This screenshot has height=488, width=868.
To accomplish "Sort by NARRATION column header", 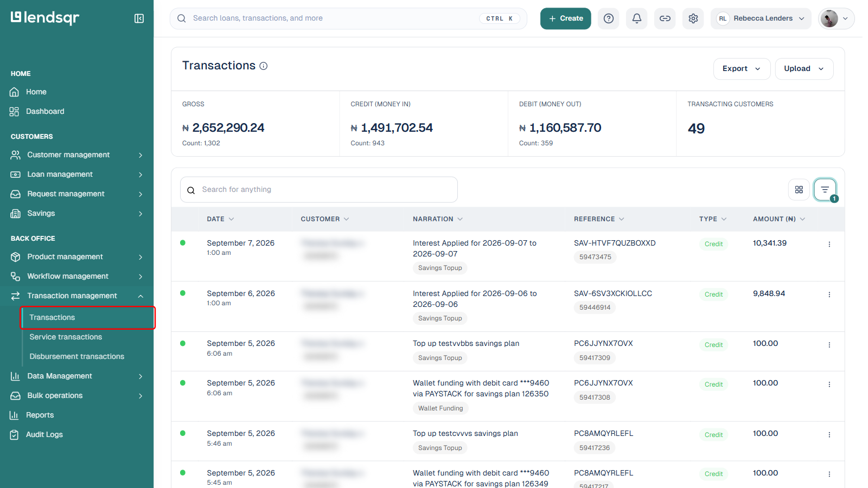I will (x=438, y=219).
